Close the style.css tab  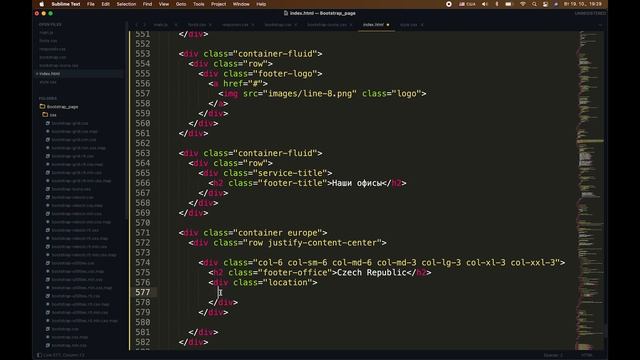[422, 25]
